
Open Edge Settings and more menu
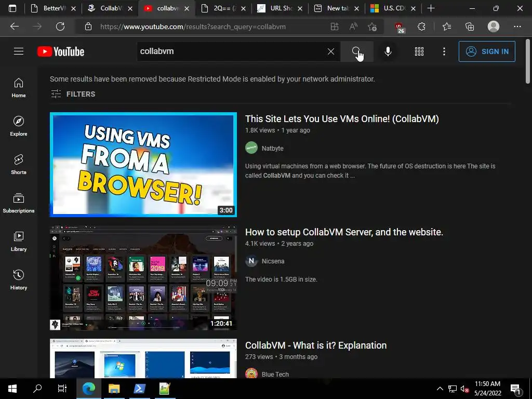click(517, 26)
